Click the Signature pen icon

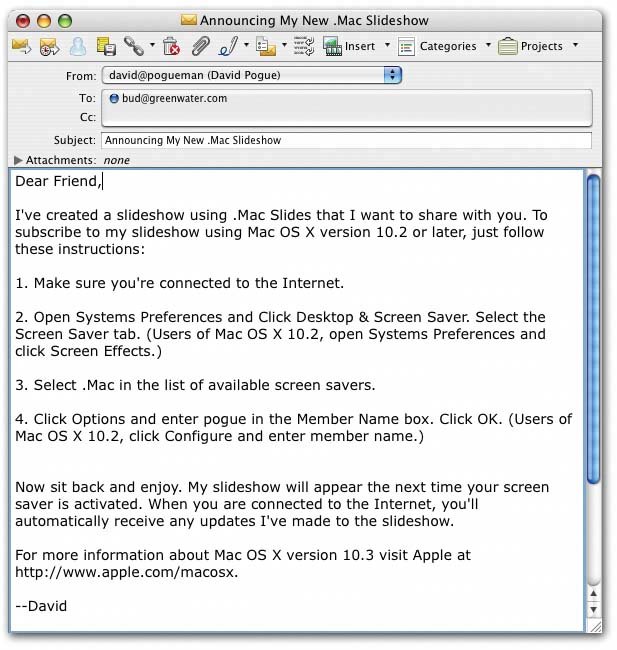coord(228,46)
